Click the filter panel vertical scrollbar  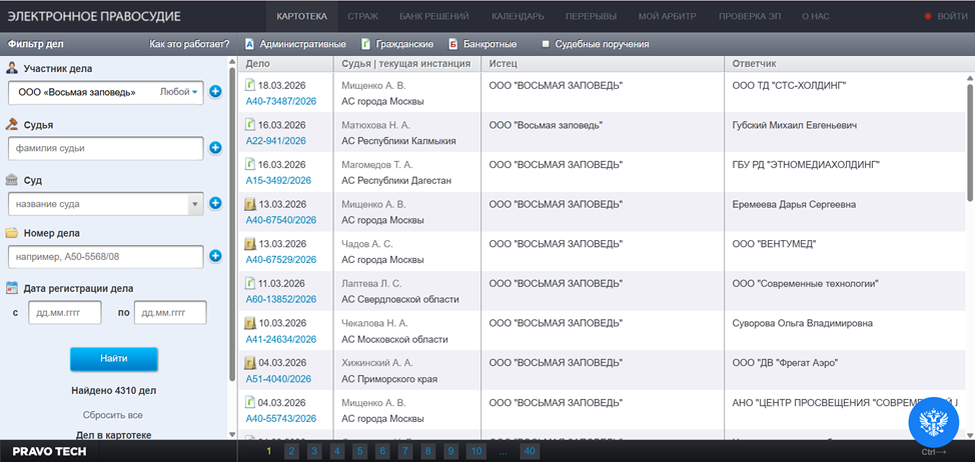point(233,224)
